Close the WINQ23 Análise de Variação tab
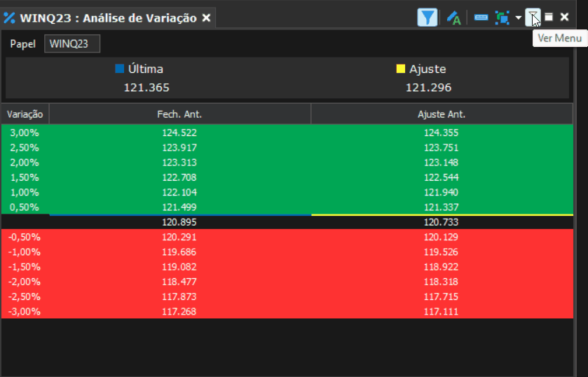 pos(206,18)
